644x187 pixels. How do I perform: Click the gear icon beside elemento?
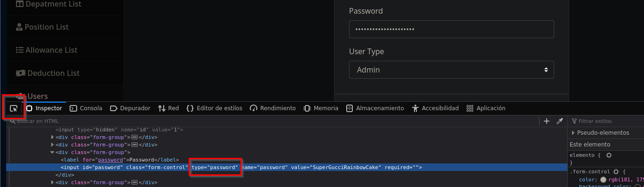[x=609, y=155]
